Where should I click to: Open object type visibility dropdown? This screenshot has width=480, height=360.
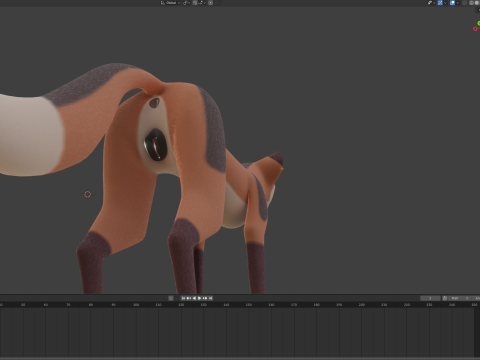click(x=431, y=3)
